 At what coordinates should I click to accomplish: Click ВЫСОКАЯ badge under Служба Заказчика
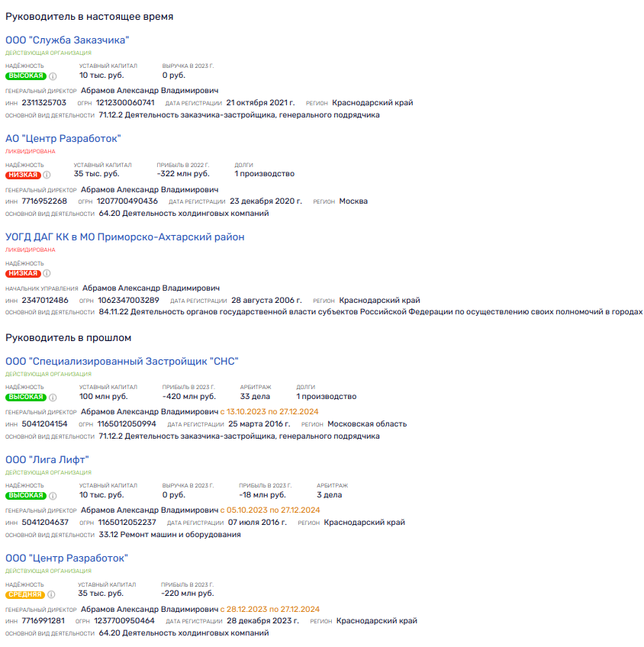26,76
